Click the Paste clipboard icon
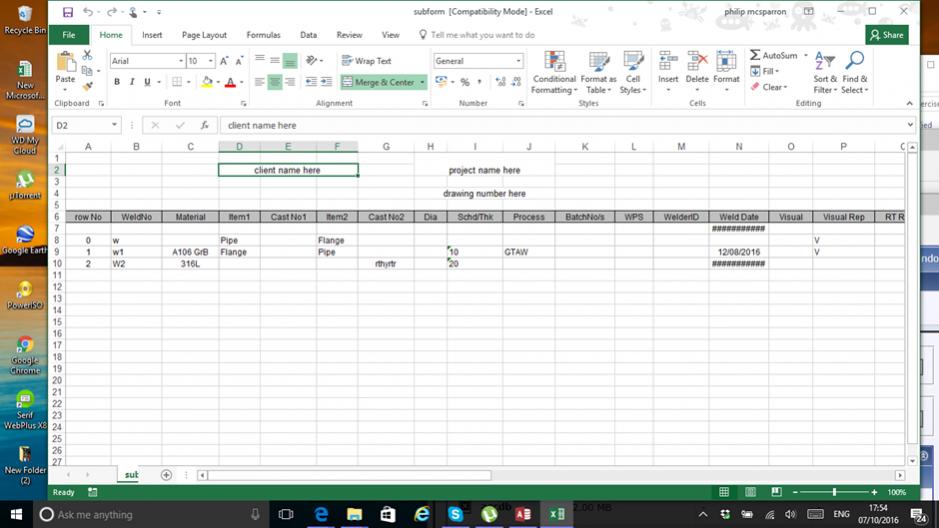The width and height of the screenshot is (939, 528). coord(65,62)
